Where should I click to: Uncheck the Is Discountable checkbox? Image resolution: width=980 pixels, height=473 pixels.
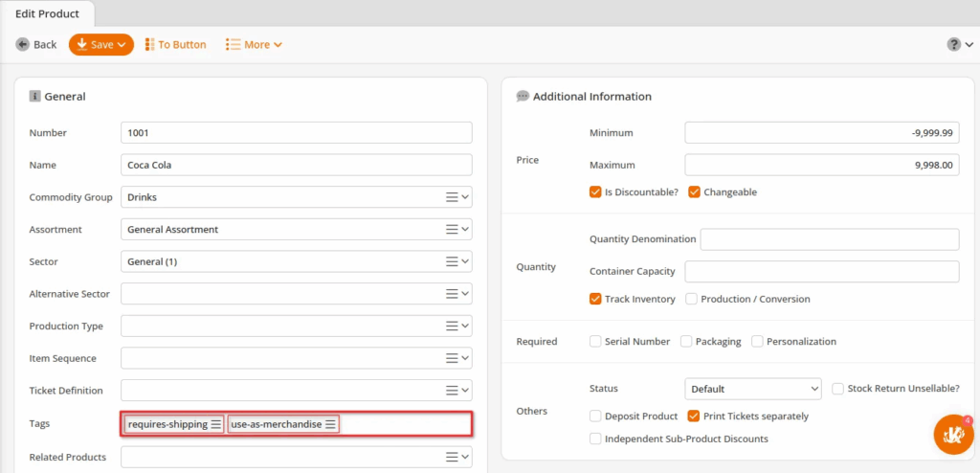(595, 191)
